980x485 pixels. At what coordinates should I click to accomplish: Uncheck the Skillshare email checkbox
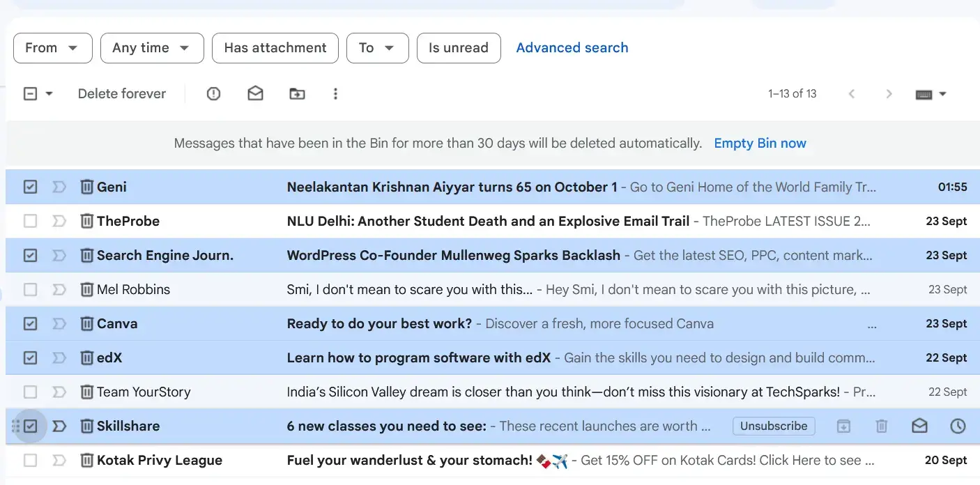click(x=30, y=426)
